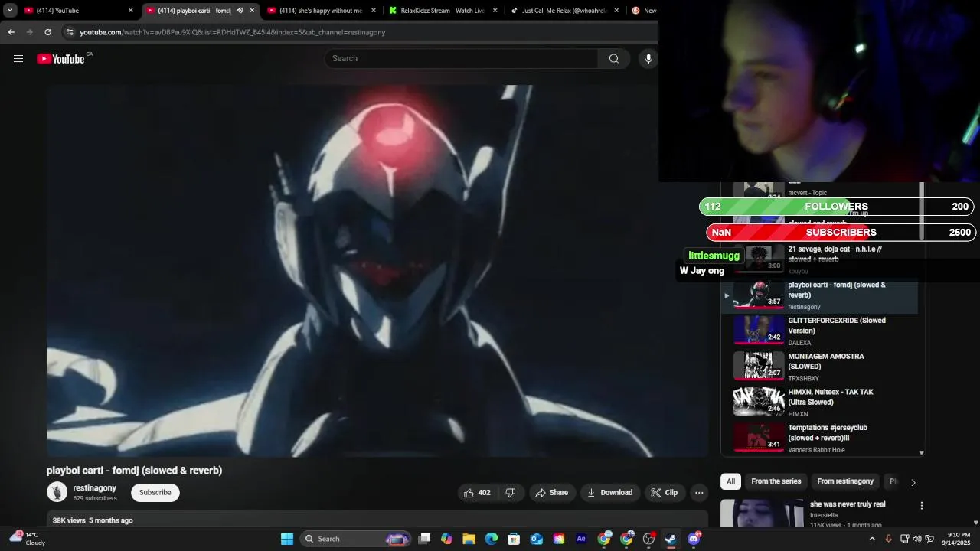Click the browser address bar URL
The image size is (980, 551).
pos(233,32)
